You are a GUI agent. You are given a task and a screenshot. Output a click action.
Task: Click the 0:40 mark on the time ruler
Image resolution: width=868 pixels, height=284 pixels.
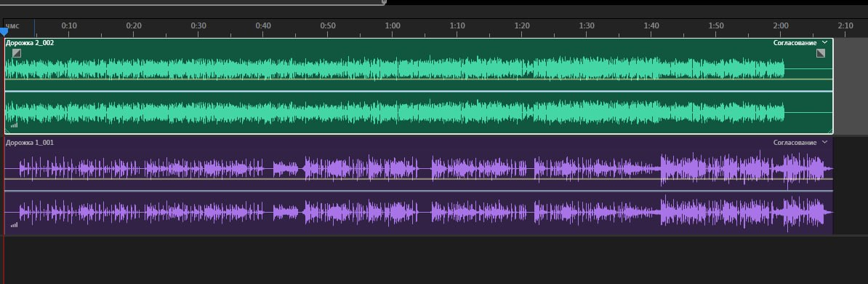(x=263, y=25)
